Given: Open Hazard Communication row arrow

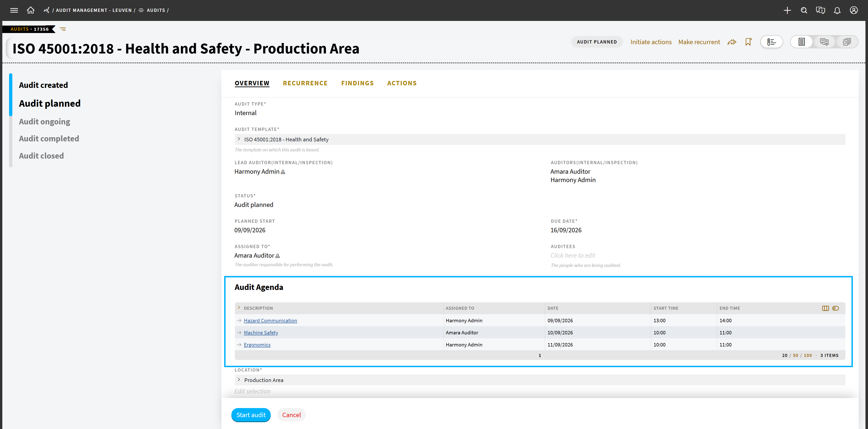Looking at the screenshot, I should 239,321.
